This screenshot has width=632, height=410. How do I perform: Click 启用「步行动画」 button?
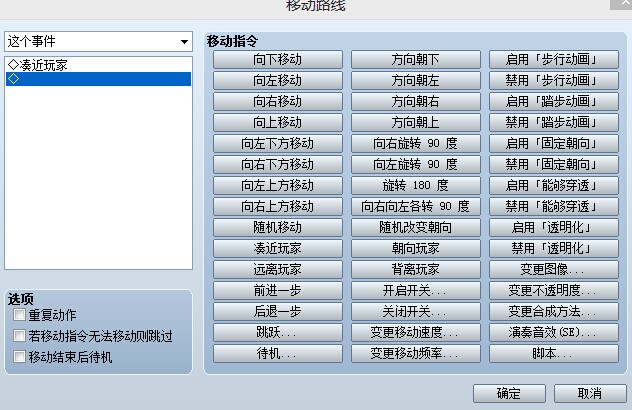tap(554, 60)
